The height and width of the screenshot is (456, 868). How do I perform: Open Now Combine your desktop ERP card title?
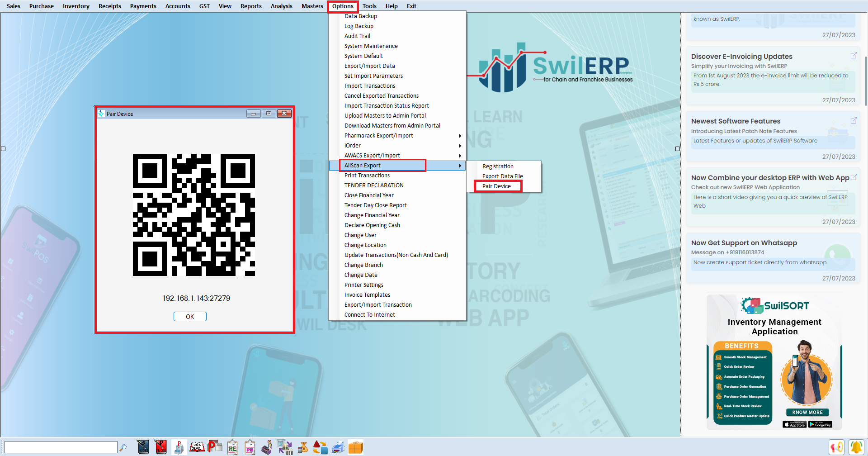[770, 177]
